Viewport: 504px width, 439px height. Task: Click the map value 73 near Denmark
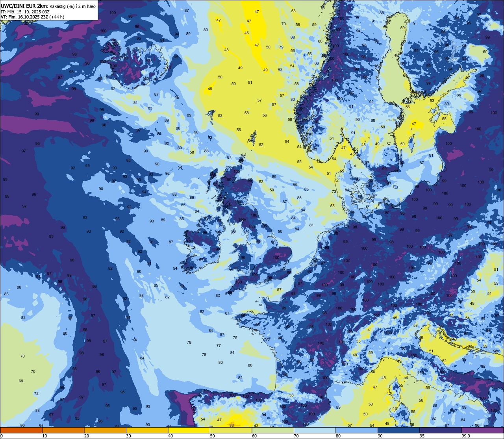pyautogui.click(x=334, y=192)
